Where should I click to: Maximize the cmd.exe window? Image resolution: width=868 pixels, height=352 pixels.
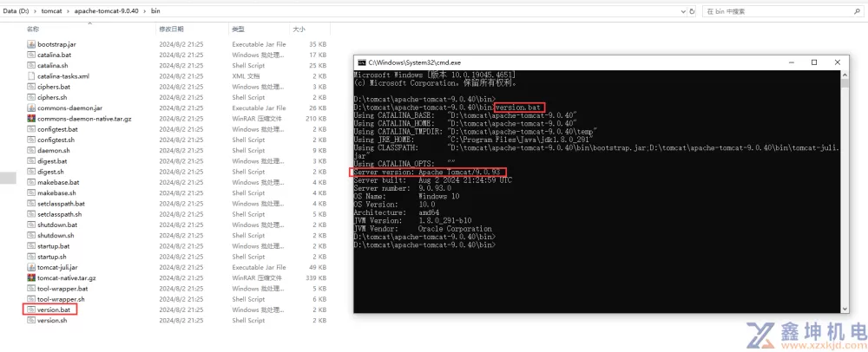(x=814, y=62)
